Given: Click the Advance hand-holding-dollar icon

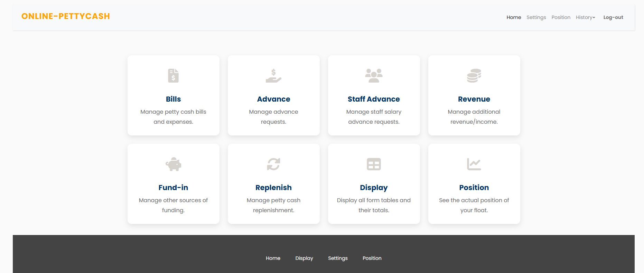Looking at the screenshot, I should coord(273,76).
